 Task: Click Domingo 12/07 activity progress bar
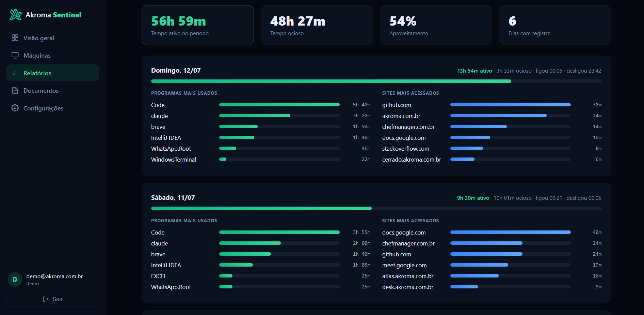[x=376, y=81]
